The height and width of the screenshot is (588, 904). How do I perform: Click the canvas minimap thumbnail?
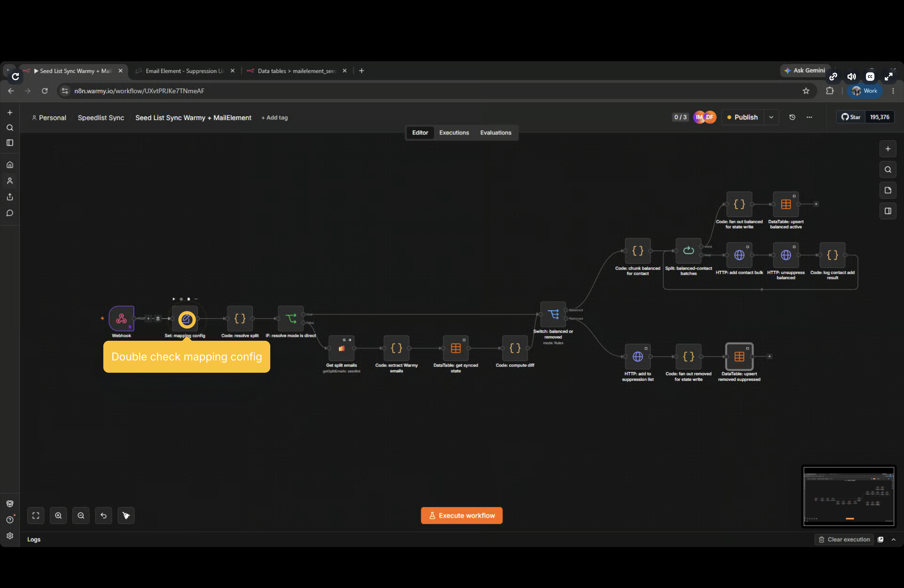[849, 496]
